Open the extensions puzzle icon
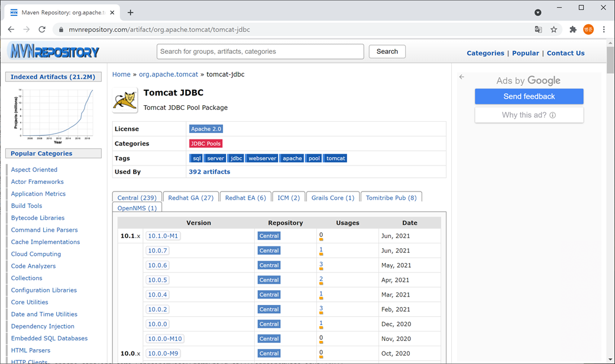This screenshot has height=364, width=615. [x=573, y=30]
